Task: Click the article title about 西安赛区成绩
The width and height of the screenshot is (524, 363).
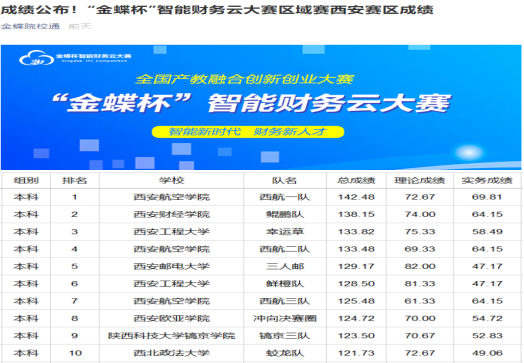Action: click(217, 9)
